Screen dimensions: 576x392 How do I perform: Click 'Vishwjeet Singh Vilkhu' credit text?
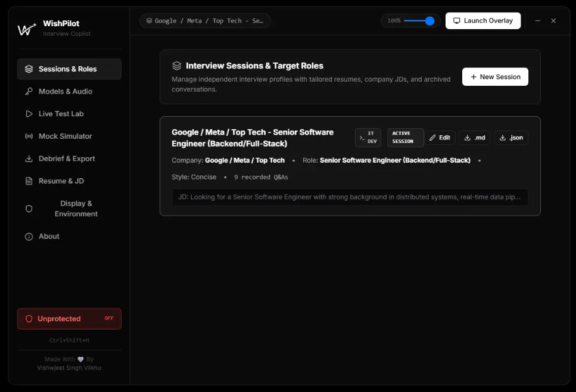pyautogui.click(x=69, y=368)
